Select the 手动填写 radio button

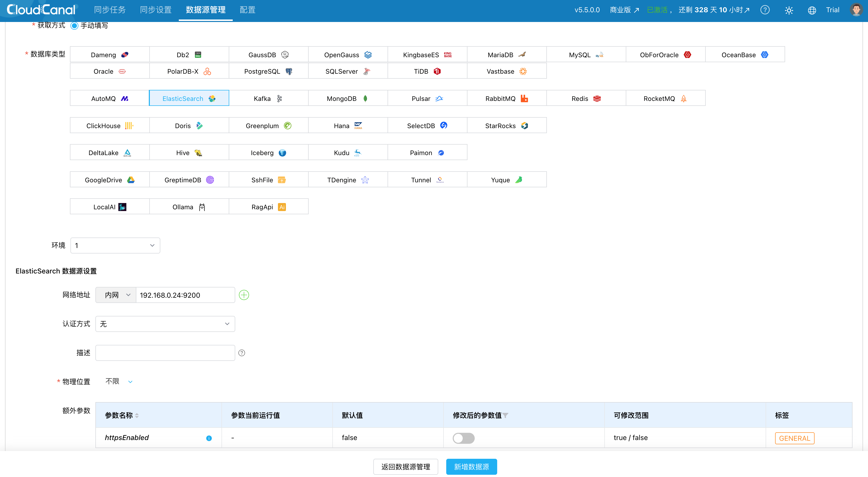click(74, 26)
